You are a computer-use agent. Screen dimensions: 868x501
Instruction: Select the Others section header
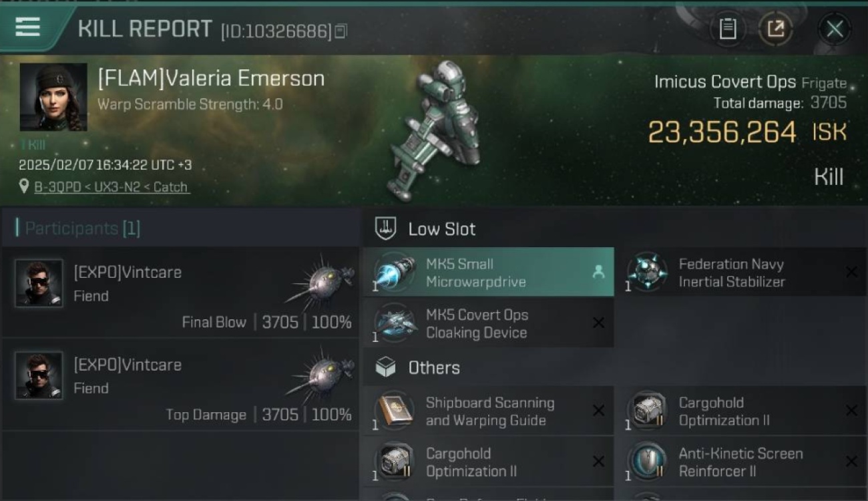[434, 367]
